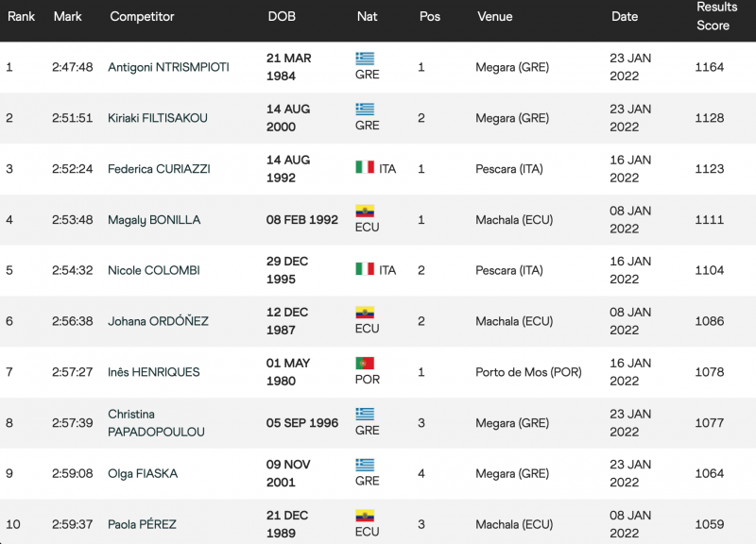The height and width of the screenshot is (544, 756).
Task: Click the Portugal flag for Inês HENRIQUES
Action: coord(365,363)
